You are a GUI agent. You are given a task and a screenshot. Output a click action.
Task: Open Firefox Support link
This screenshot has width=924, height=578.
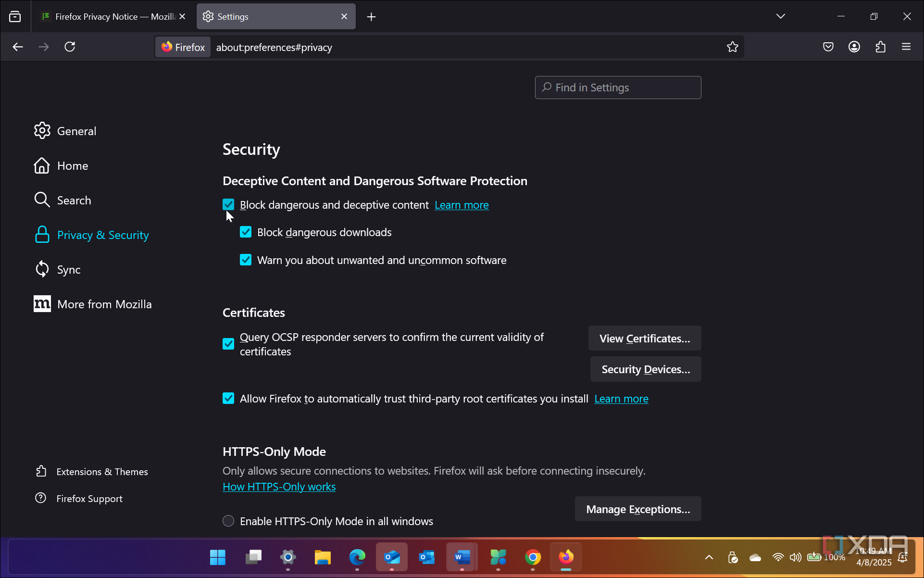pos(79,498)
